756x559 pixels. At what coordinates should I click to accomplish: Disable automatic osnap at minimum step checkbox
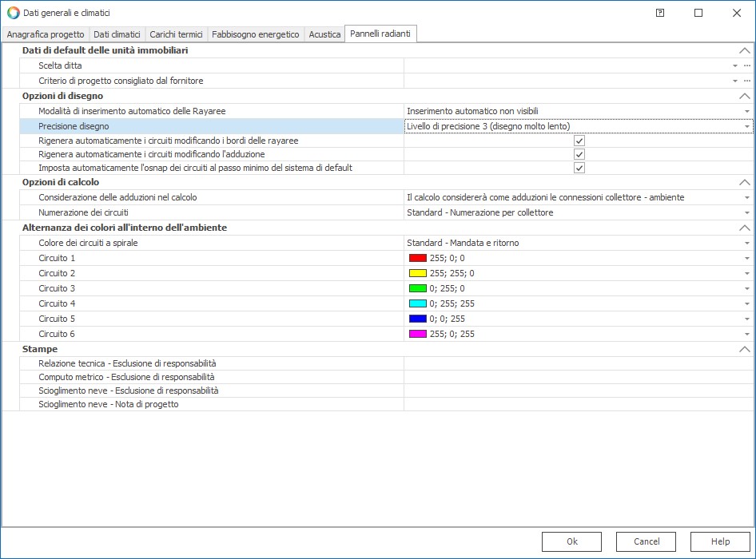[579, 168]
